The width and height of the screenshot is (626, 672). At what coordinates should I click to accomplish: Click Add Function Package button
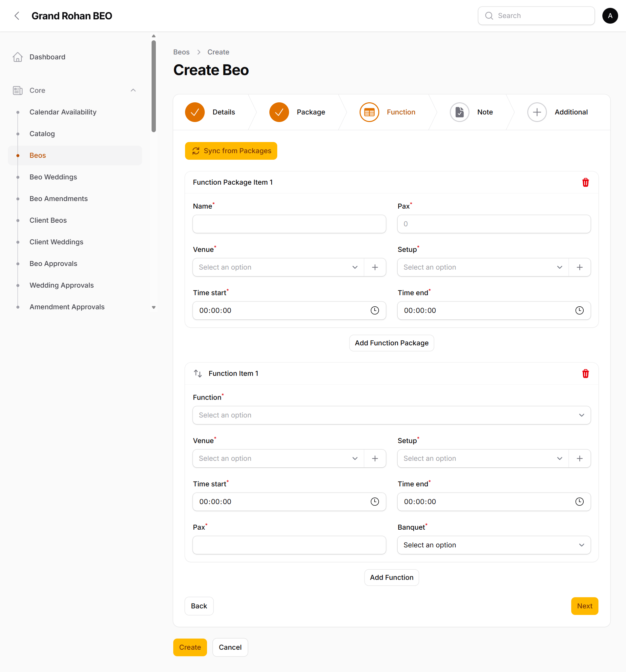pyautogui.click(x=391, y=343)
